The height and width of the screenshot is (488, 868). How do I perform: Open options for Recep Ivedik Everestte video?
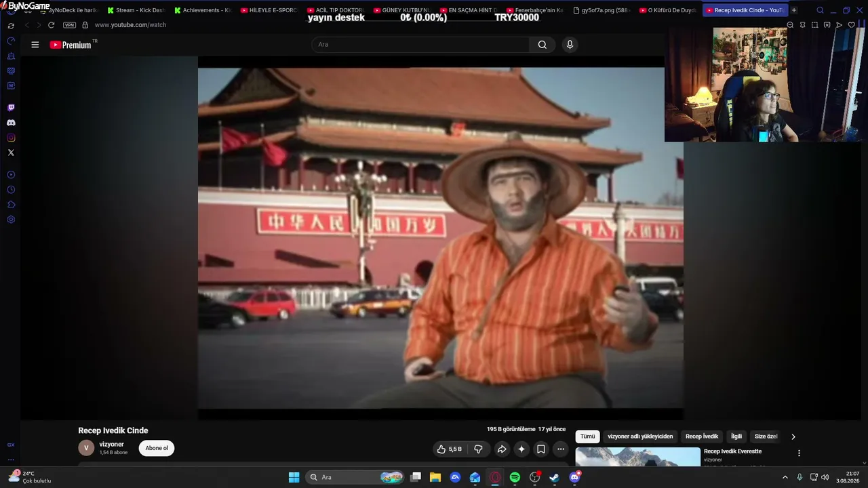pos(799,453)
